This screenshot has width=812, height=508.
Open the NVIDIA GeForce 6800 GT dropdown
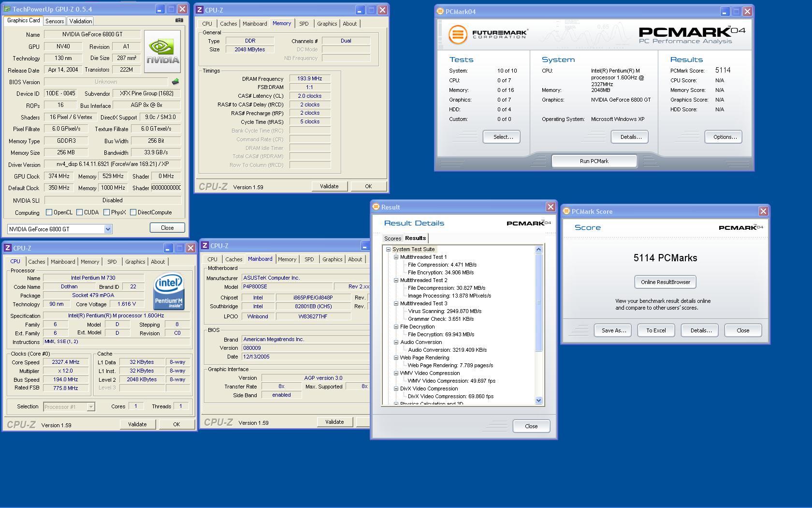pos(108,229)
